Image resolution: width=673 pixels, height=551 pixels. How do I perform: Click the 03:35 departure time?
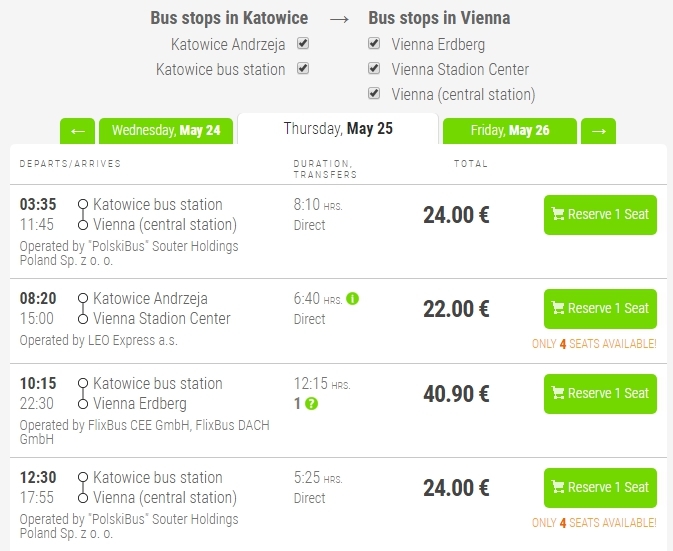[x=38, y=204]
